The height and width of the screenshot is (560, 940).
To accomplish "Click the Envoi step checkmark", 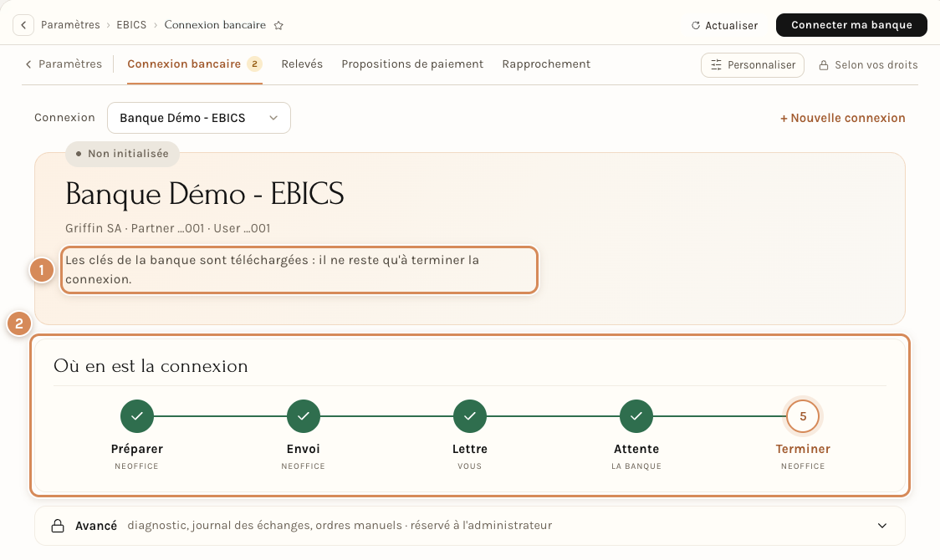I will [304, 416].
